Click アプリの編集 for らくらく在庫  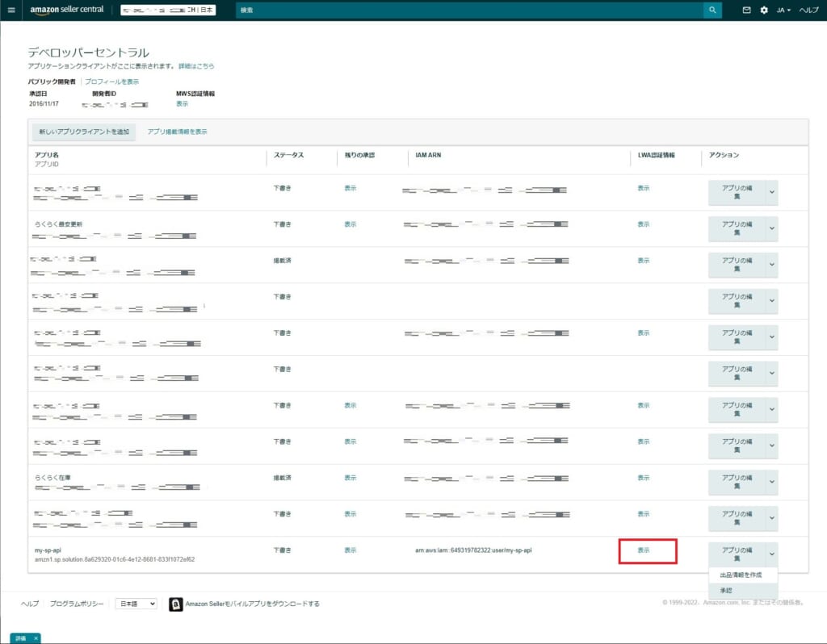[737, 482]
